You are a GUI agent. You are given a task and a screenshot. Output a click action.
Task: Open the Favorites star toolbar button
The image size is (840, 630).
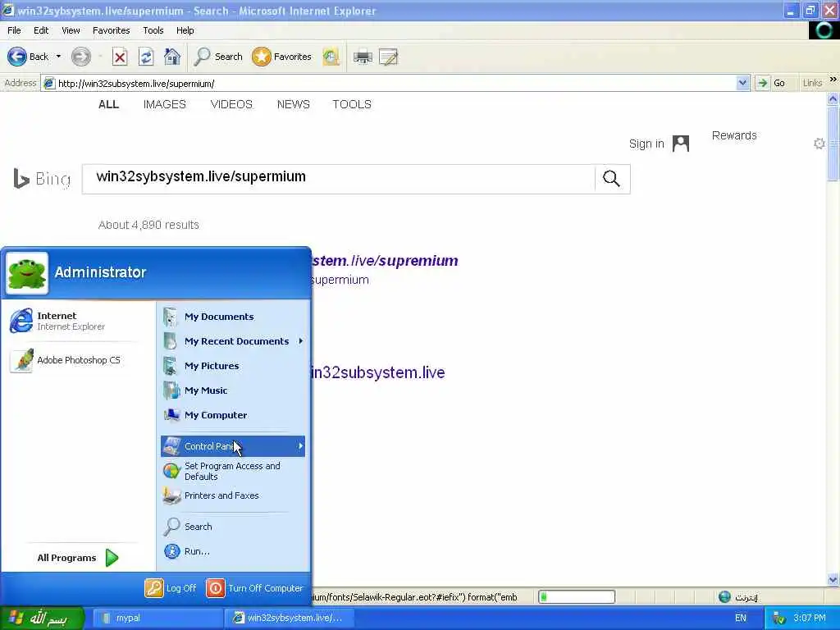click(x=282, y=57)
